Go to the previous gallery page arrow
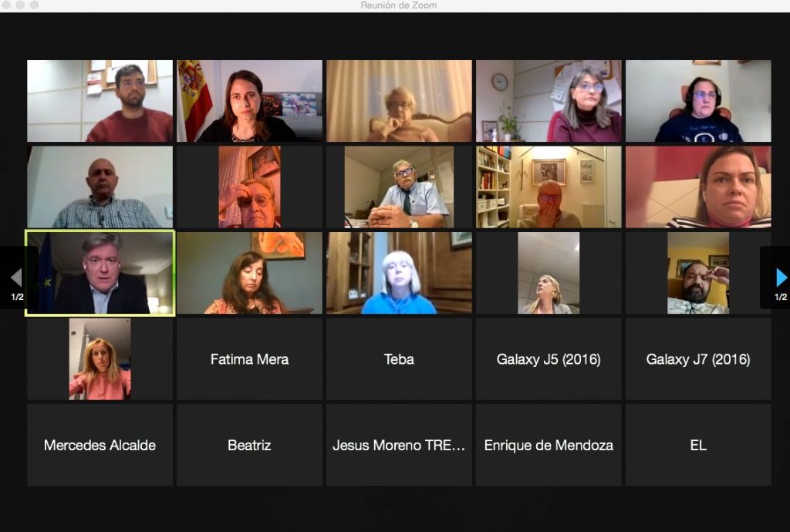790x532 pixels. (16, 278)
